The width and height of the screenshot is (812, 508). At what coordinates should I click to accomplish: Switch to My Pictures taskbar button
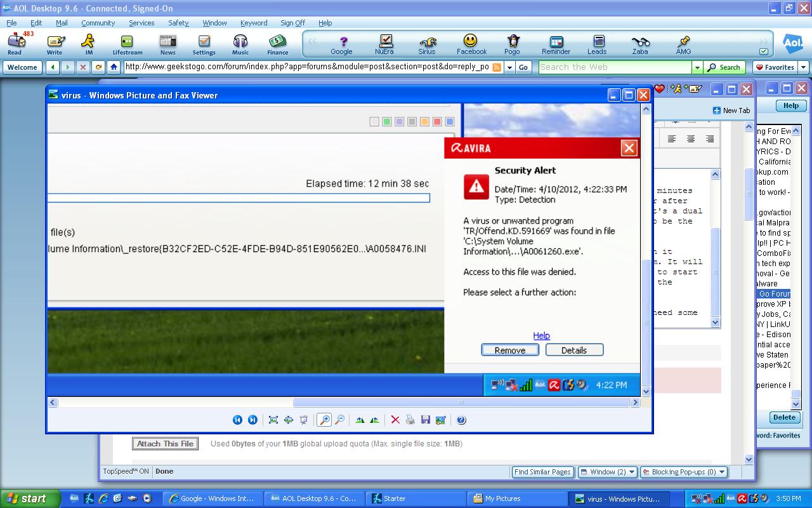click(x=517, y=498)
